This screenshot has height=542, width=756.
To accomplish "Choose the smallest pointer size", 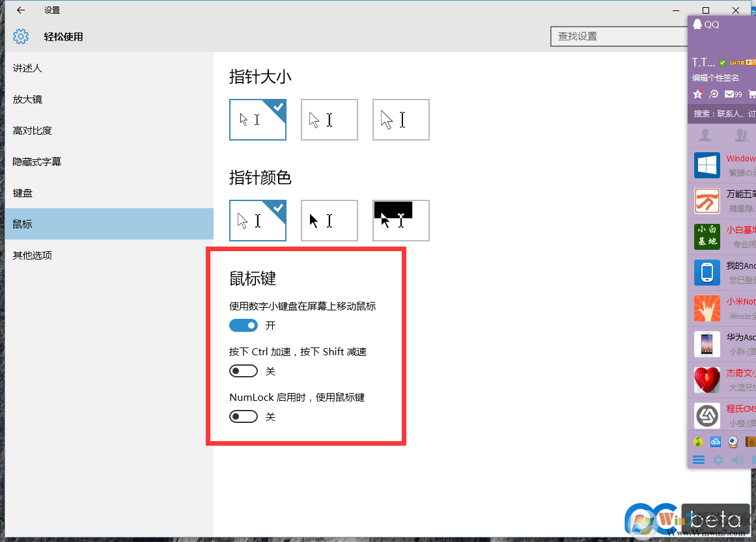I will pyautogui.click(x=258, y=120).
